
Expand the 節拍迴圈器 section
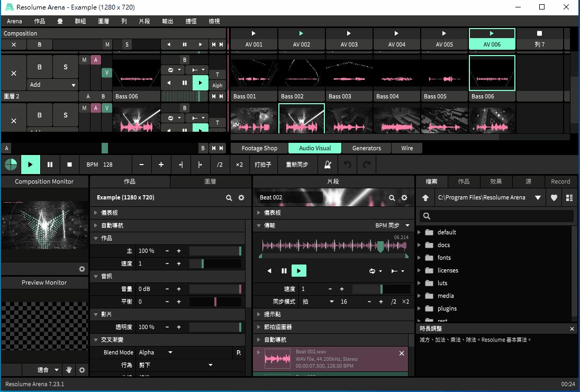pyautogui.click(x=259, y=327)
